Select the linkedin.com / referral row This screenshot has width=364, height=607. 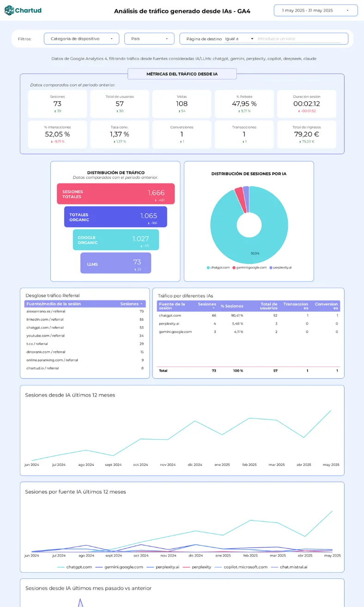pos(85,319)
